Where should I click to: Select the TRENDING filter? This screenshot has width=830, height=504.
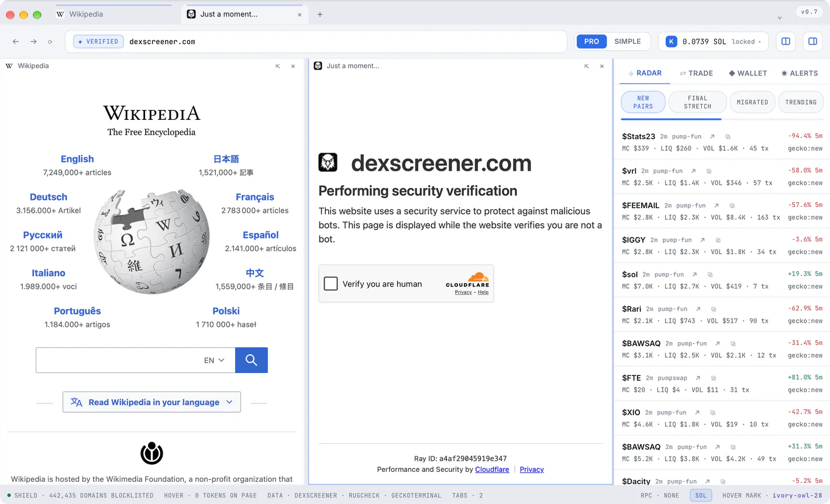[801, 102]
